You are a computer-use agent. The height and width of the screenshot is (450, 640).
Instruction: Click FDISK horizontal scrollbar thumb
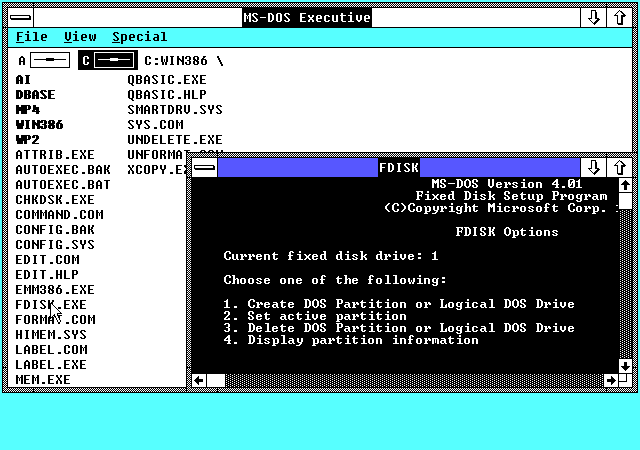tap(216, 381)
